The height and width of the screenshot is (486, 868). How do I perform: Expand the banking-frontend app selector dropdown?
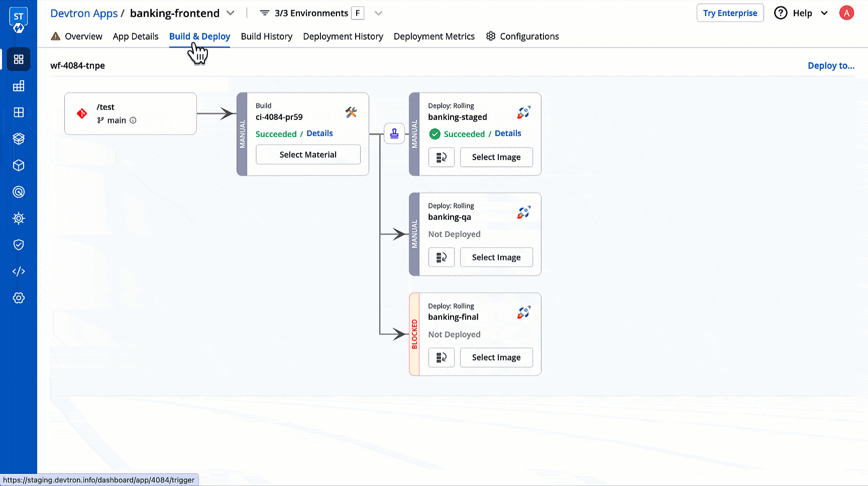pyautogui.click(x=231, y=13)
